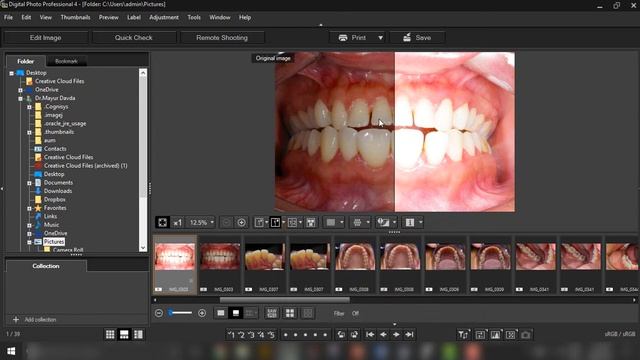Screen dimensions: 640x360
Task: Collapse the Desktop tree node
Action: click(11, 73)
